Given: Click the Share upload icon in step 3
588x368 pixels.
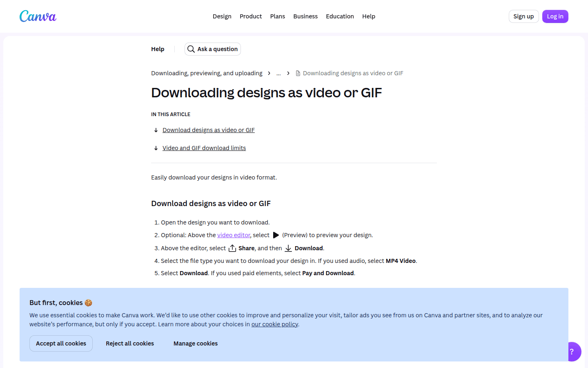Looking at the screenshot, I should [x=232, y=248].
